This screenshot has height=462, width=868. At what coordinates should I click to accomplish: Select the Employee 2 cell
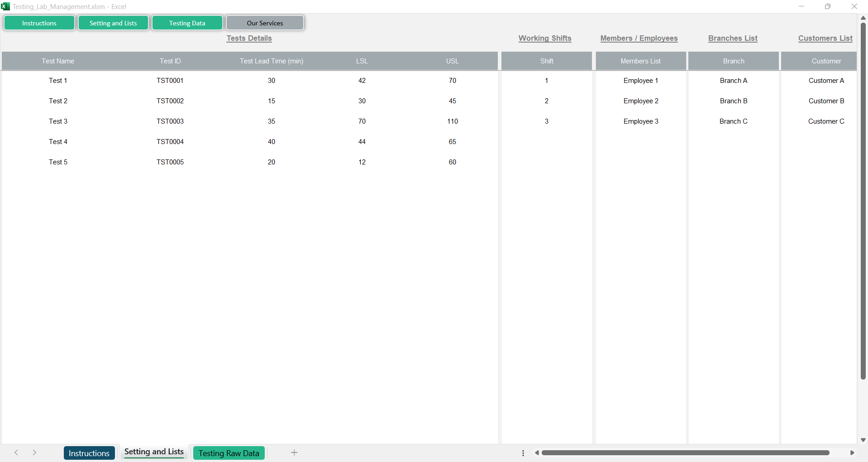click(641, 101)
